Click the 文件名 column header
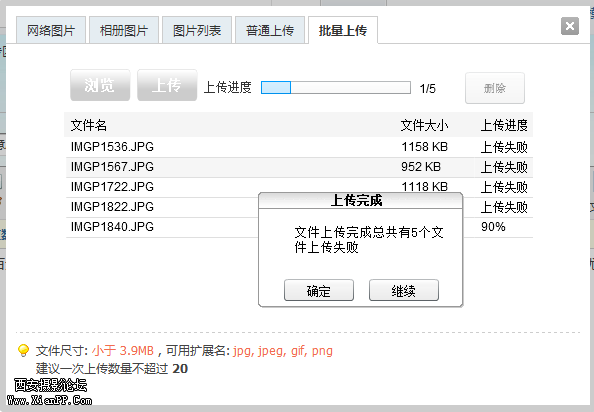This screenshot has height=412, width=594. pyautogui.click(x=89, y=125)
